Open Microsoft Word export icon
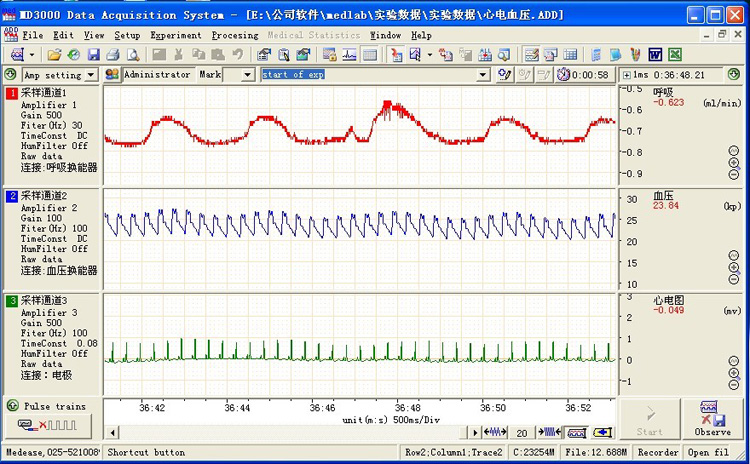Screen dimensions: 750x464 click(x=656, y=54)
